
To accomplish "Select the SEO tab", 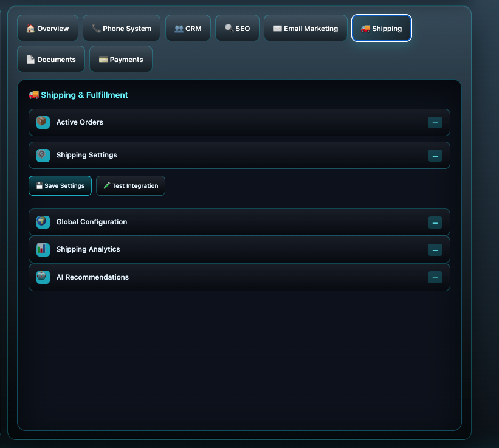I will point(237,29).
